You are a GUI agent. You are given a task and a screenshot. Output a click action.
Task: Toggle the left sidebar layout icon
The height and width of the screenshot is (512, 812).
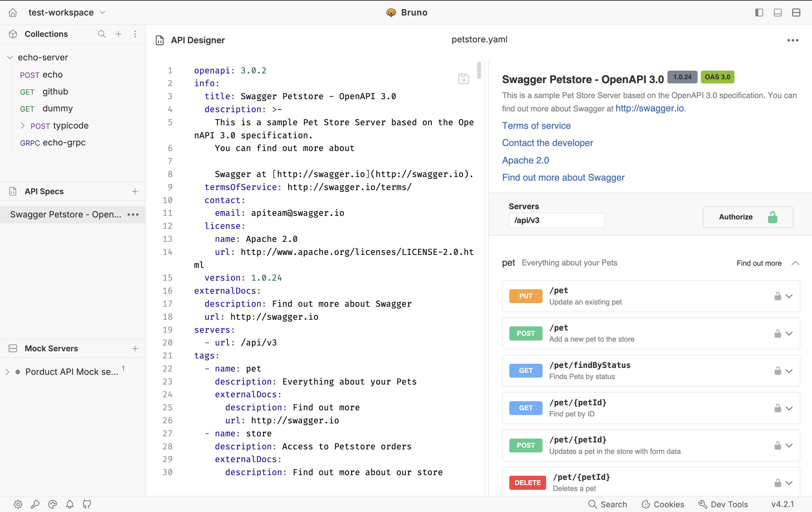759,12
